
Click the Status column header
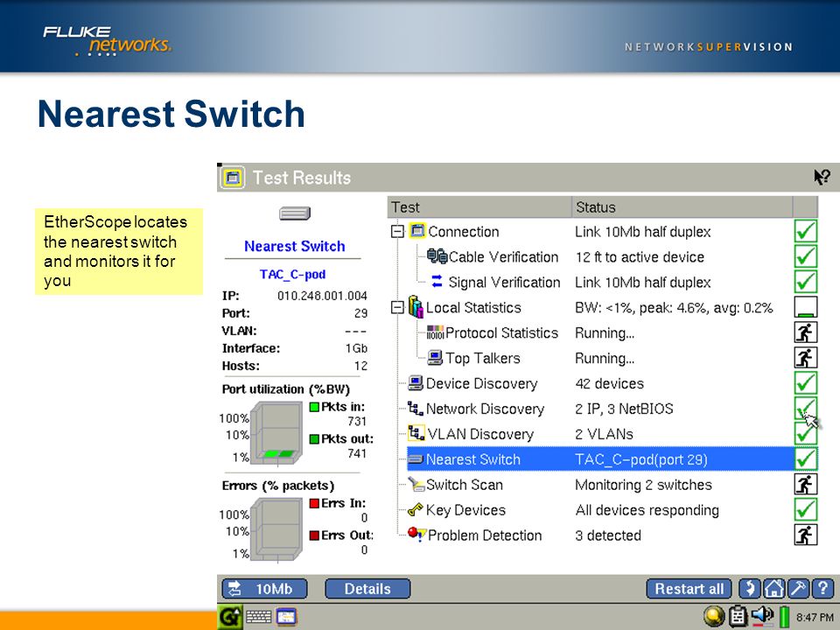[682, 207]
